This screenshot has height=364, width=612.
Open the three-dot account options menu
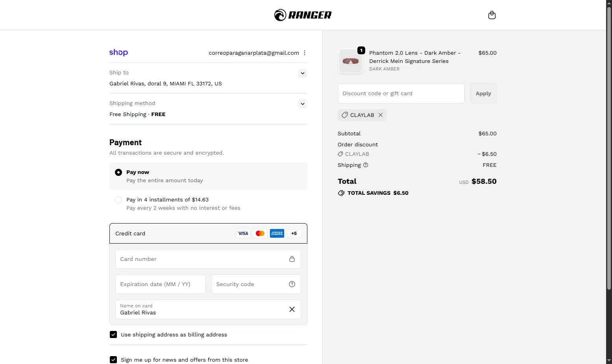coord(304,53)
